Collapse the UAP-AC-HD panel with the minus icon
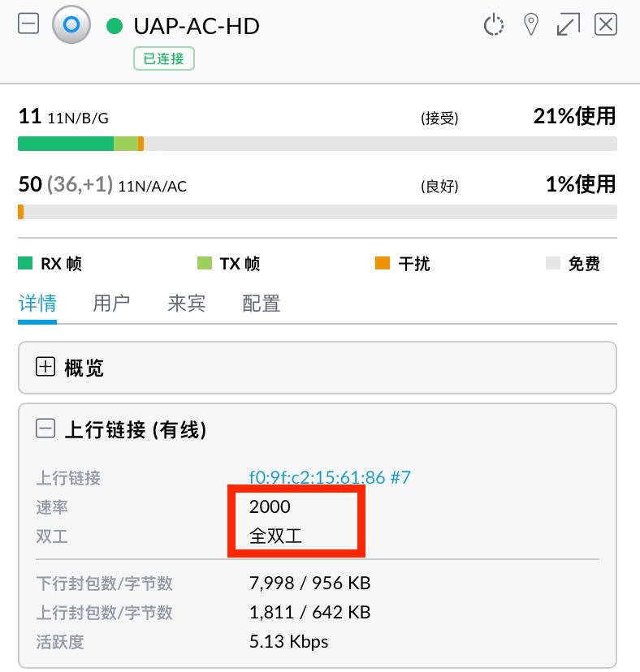This screenshot has width=640, height=672. (28, 25)
